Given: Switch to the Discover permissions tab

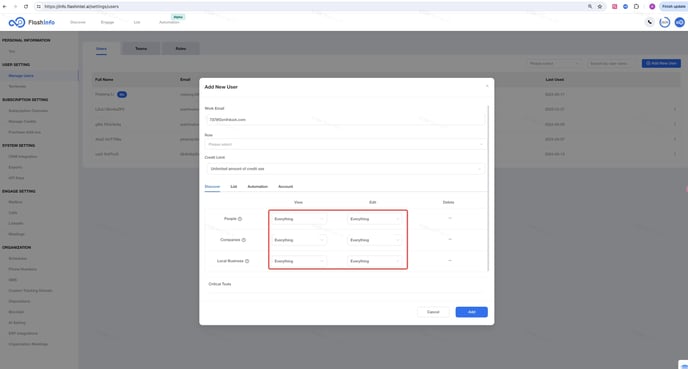Looking at the screenshot, I should (x=212, y=186).
